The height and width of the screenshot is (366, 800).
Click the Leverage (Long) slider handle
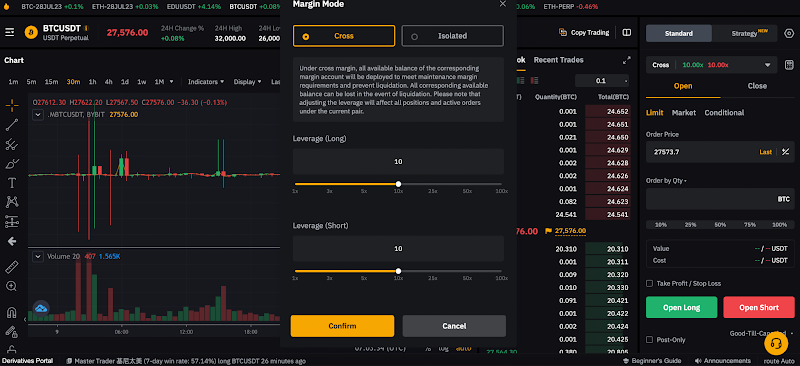click(398, 184)
